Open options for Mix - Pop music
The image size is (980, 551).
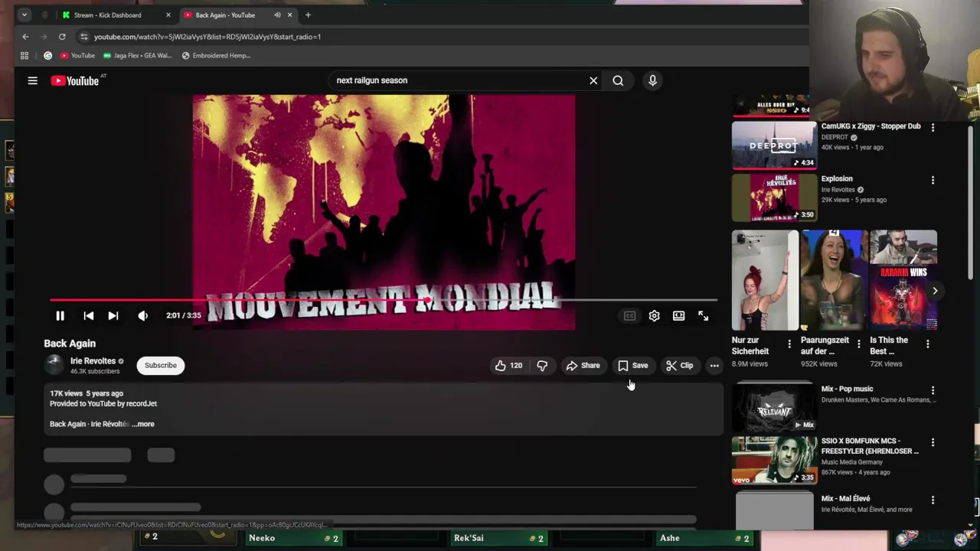pyautogui.click(x=933, y=390)
